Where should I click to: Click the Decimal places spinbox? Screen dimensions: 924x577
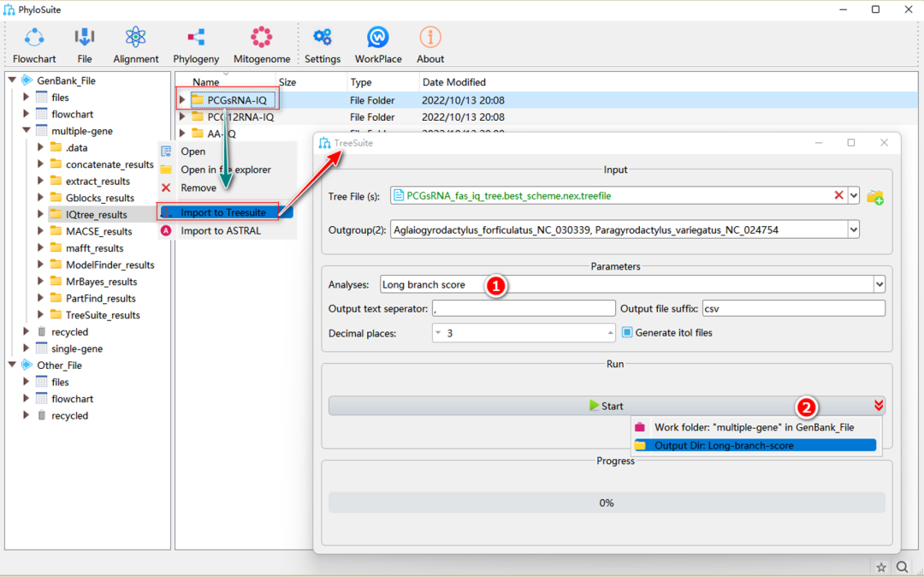pyautogui.click(x=524, y=333)
